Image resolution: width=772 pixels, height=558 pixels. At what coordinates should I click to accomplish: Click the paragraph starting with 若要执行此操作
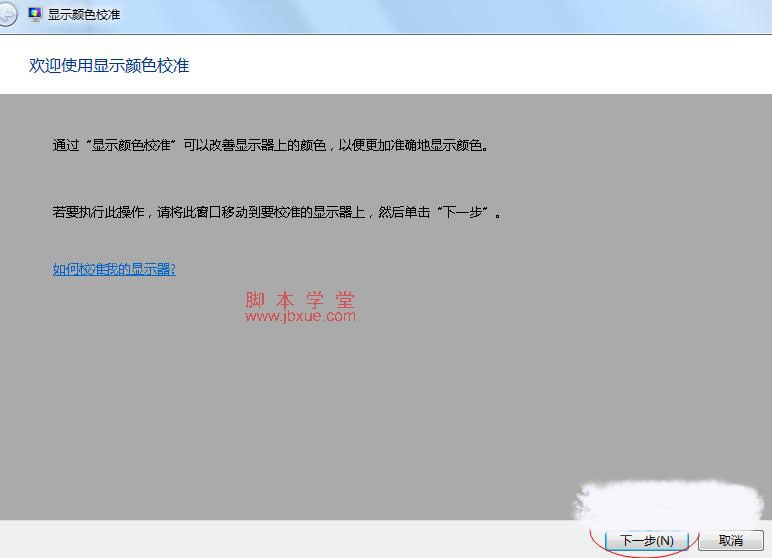277,212
